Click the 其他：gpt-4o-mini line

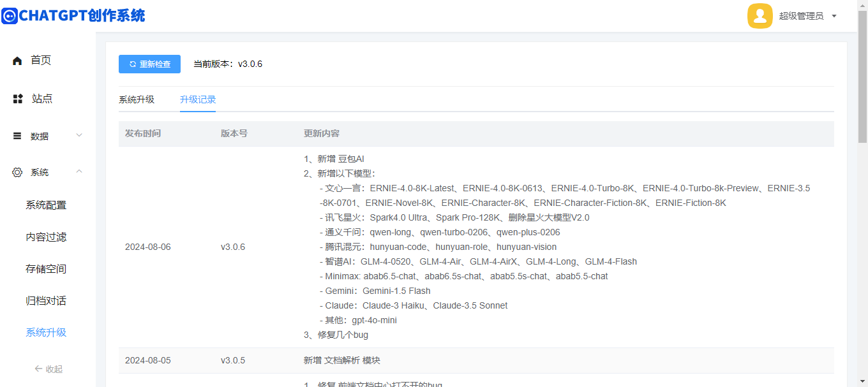pyautogui.click(x=359, y=321)
